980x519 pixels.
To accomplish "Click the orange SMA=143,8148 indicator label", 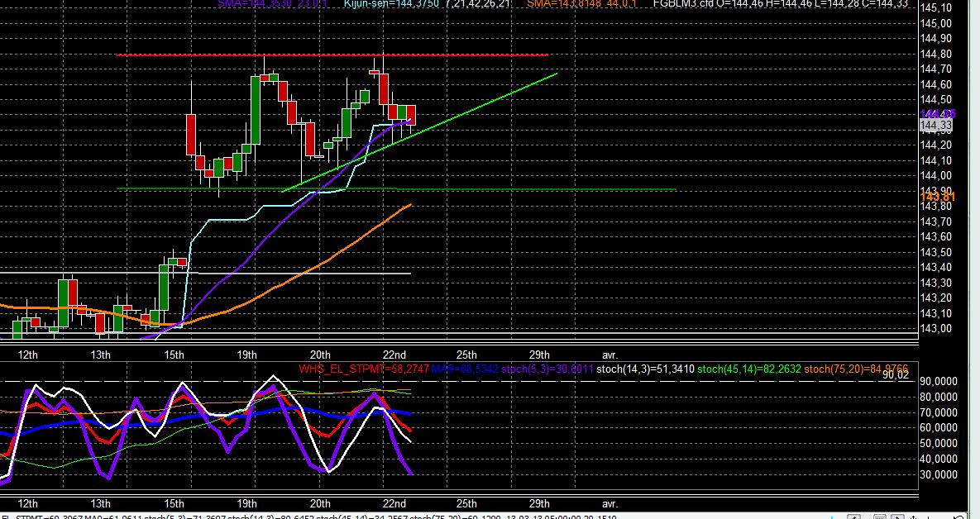I will coord(582,4).
